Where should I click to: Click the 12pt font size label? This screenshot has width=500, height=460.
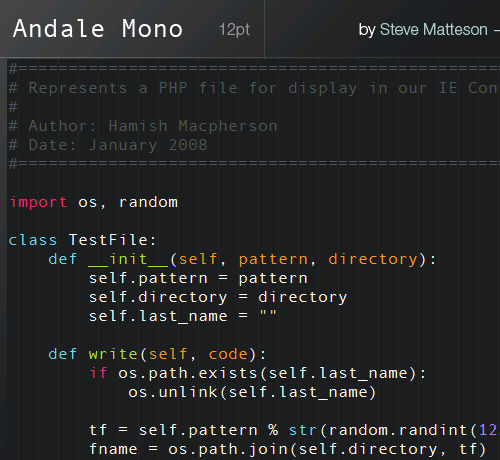tap(235, 30)
